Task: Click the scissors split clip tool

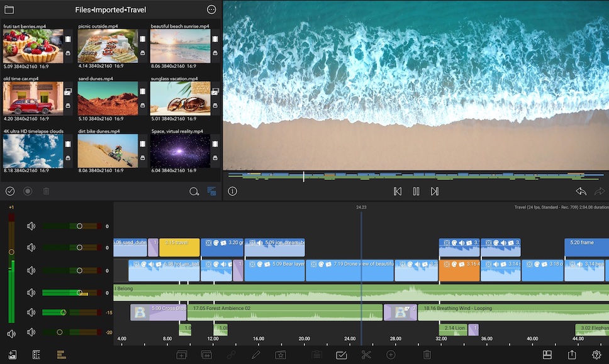Action: pos(366,355)
